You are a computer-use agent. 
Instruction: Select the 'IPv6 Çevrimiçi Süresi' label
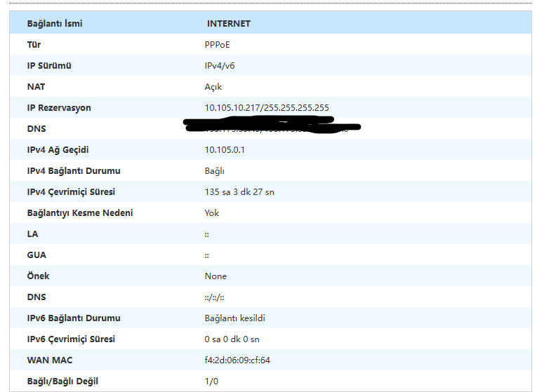(71, 339)
